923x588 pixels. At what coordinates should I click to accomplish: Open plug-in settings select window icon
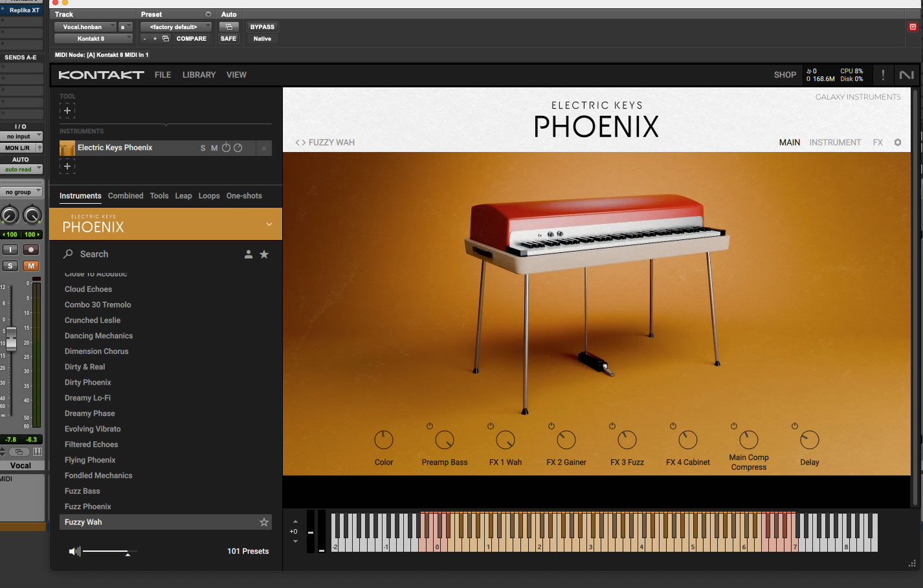pos(166,39)
